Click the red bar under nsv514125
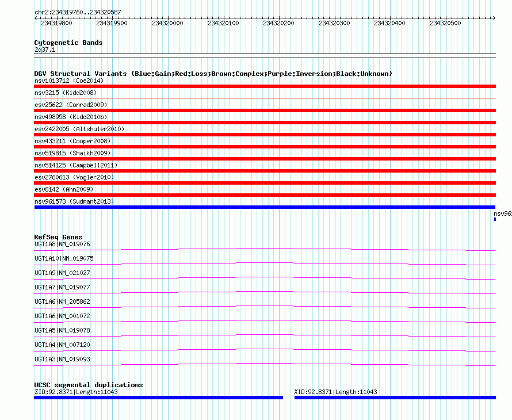 pos(265,171)
